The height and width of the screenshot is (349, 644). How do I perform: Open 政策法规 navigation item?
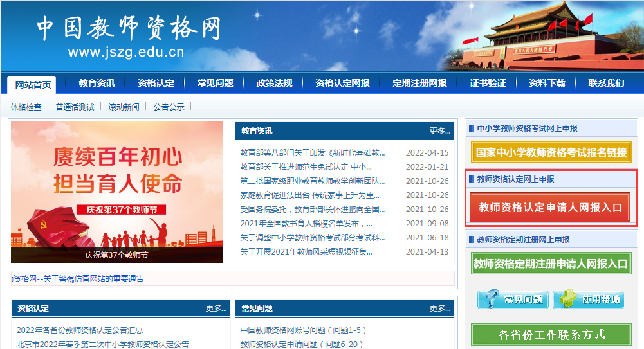click(x=274, y=84)
